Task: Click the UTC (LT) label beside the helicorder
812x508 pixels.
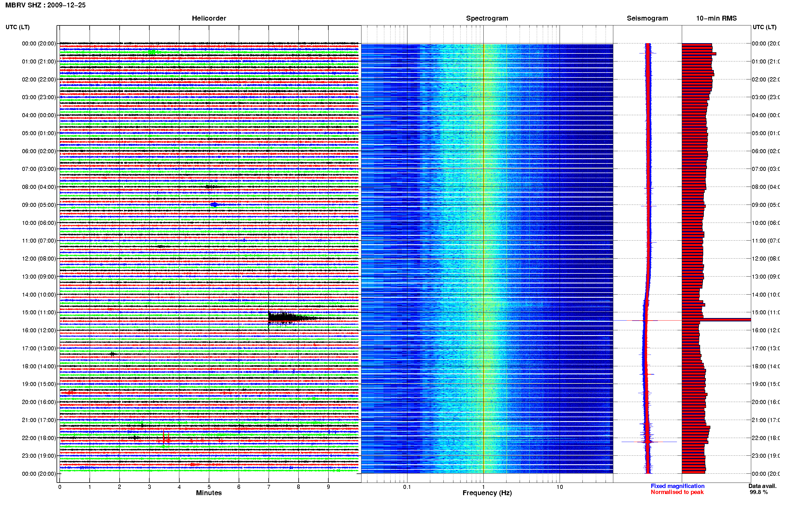Action: [17, 27]
